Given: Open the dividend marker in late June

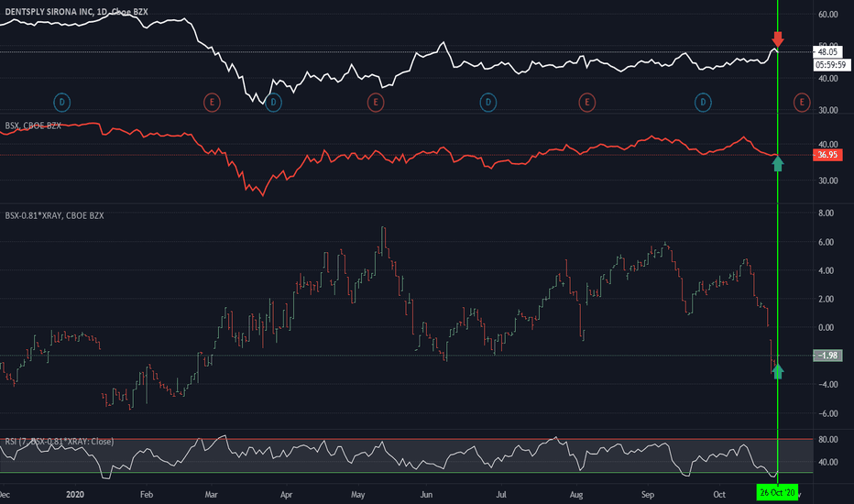Looking at the screenshot, I should [x=488, y=102].
